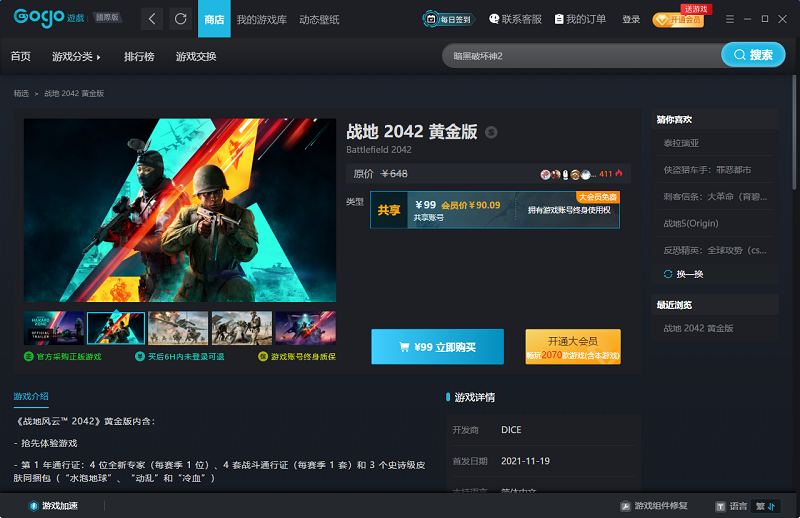Open recently viewed 战地 2042 黄金版
Image resolution: width=800 pixels, height=518 pixels.
point(698,329)
